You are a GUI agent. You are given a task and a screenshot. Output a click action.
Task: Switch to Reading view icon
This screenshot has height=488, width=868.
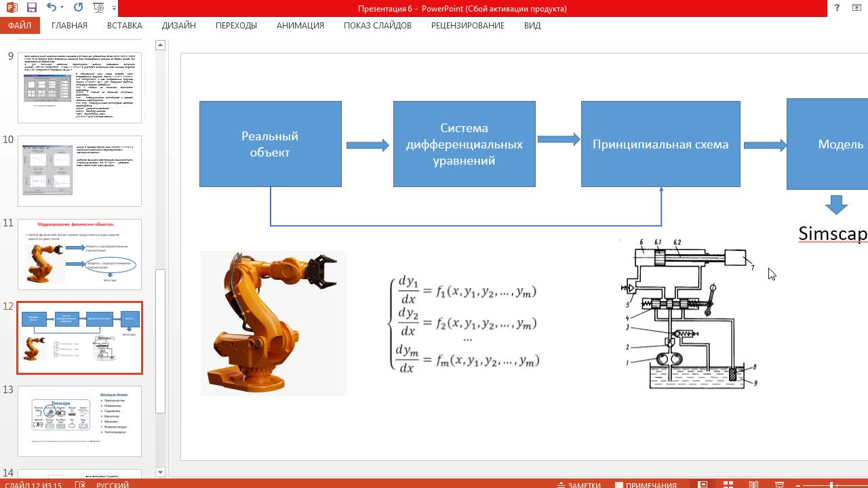pos(753,485)
